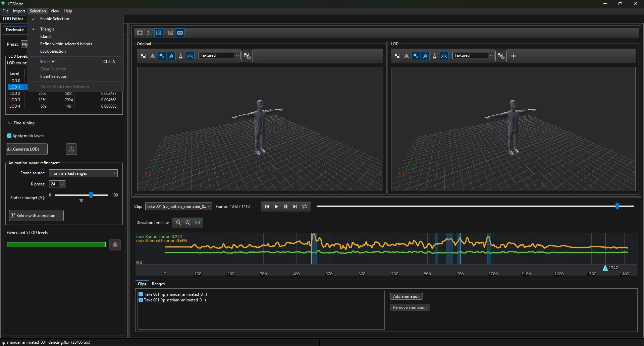Toggle checkerboard background in Original viewport
The image size is (644, 346).
coord(143,56)
